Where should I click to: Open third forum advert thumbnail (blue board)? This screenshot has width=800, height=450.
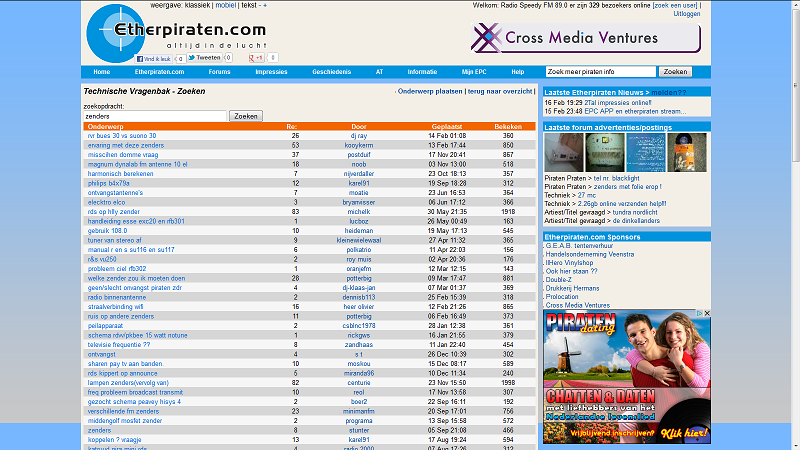click(645, 152)
